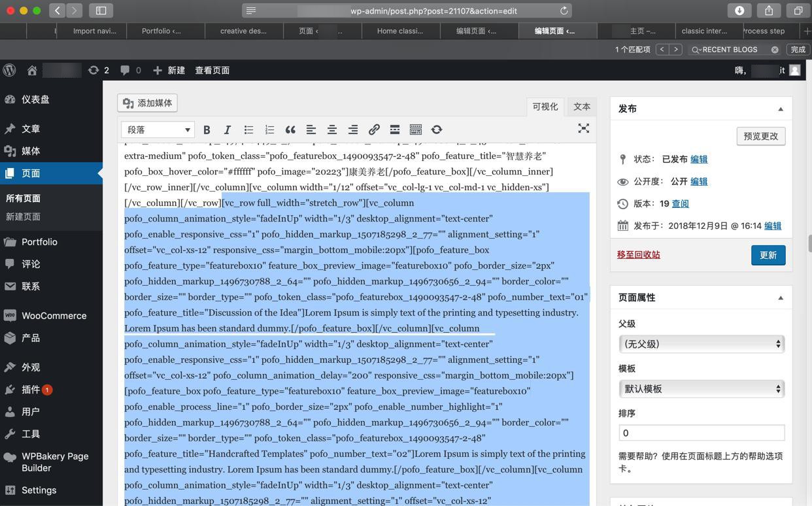Screen dimensions: 812x506
Task: Toggle italic formatting in editor toolbar
Action: pos(228,129)
